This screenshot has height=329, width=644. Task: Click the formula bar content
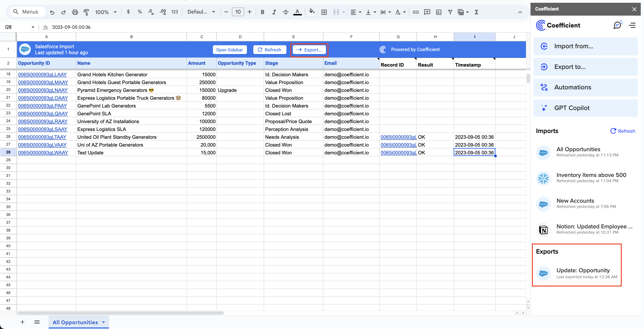coord(71,27)
